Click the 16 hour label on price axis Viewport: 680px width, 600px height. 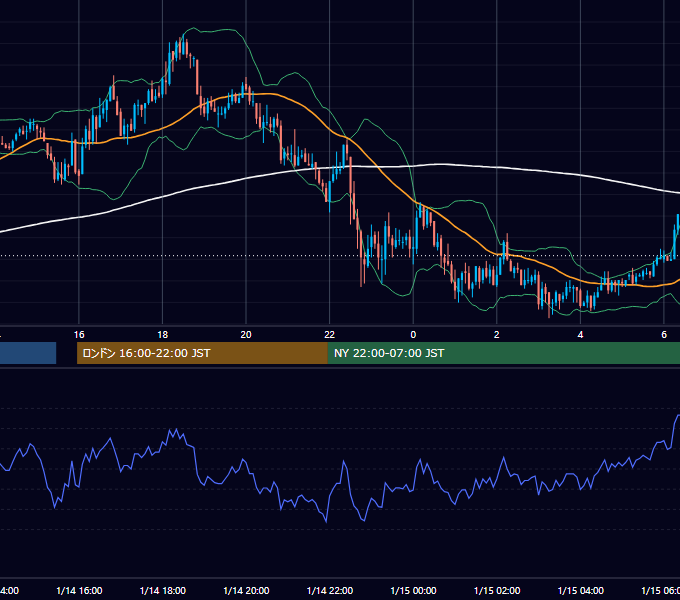pyautogui.click(x=79, y=335)
